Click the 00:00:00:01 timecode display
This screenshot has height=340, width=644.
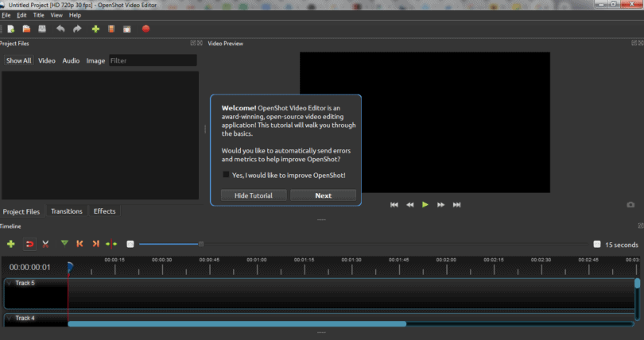point(30,268)
